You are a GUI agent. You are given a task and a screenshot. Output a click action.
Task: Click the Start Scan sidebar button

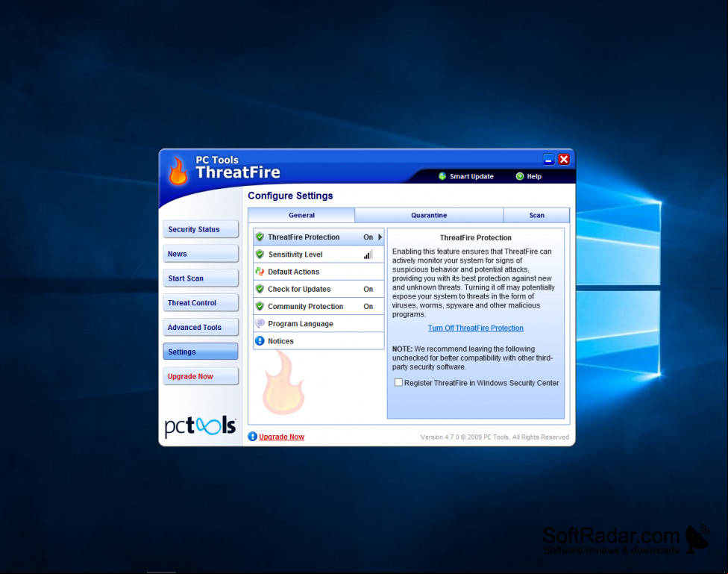click(x=201, y=278)
